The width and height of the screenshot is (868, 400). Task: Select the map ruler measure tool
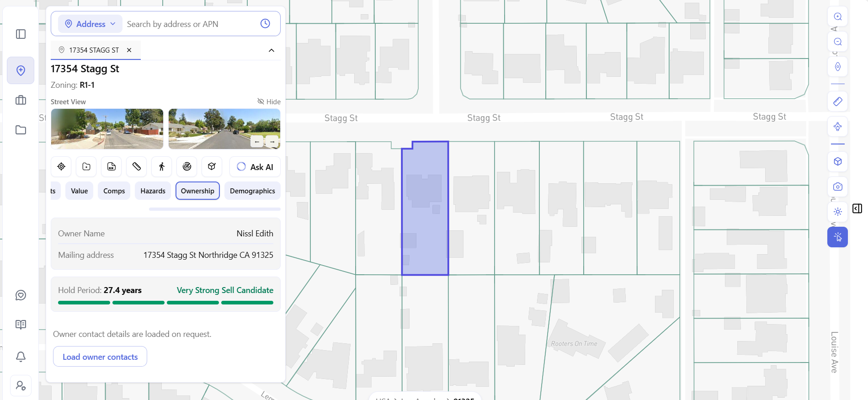[838, 101]
